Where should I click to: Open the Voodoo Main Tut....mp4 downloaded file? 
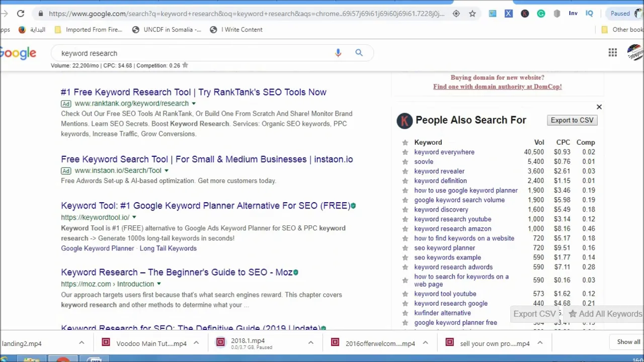[x=145, y=343]
